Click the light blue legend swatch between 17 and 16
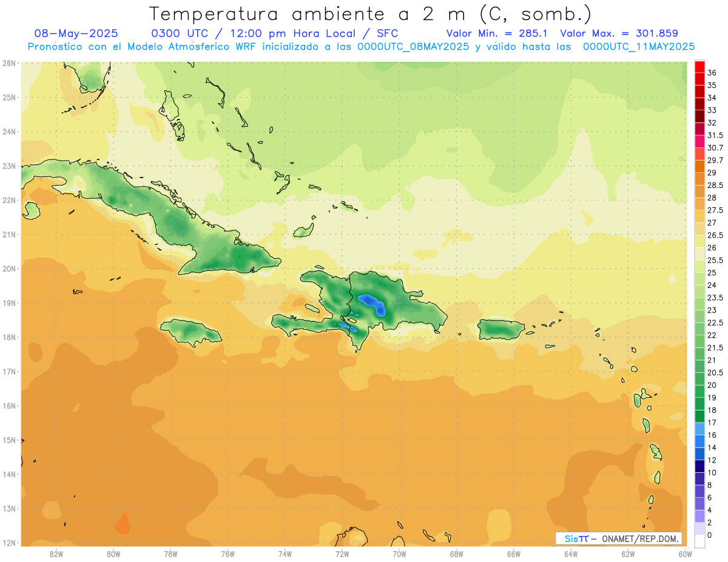Image resolution: width=728 pixels, height=562 pixels. (x=699, y=429)
